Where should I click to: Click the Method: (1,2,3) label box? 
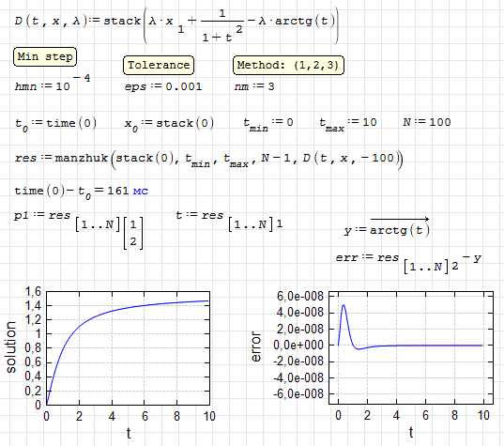click(288, 66)
